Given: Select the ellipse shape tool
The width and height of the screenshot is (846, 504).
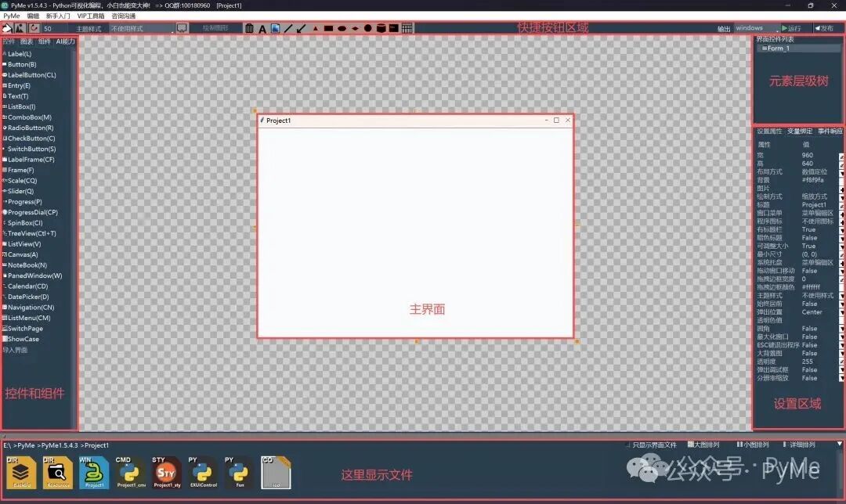Looking at the screenshot, I should [340, 28].
